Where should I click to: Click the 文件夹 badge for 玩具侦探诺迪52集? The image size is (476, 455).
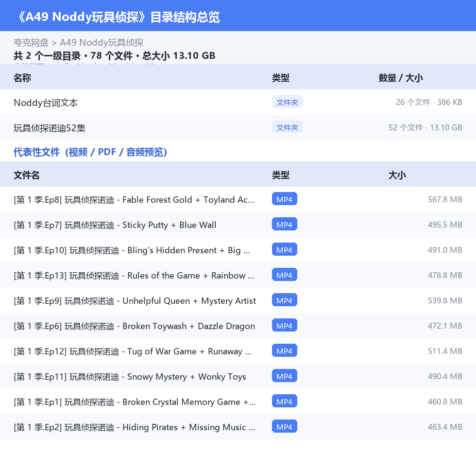[287, 127]
